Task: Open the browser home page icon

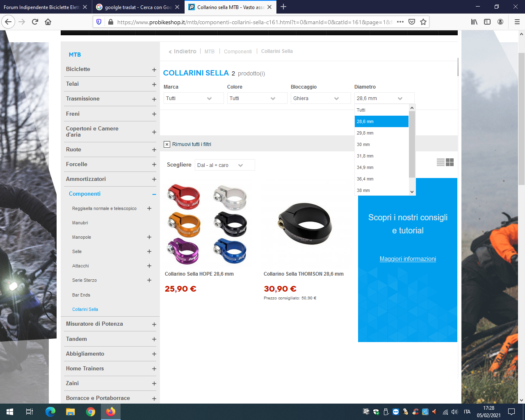Action: click(x=48, y=22)
